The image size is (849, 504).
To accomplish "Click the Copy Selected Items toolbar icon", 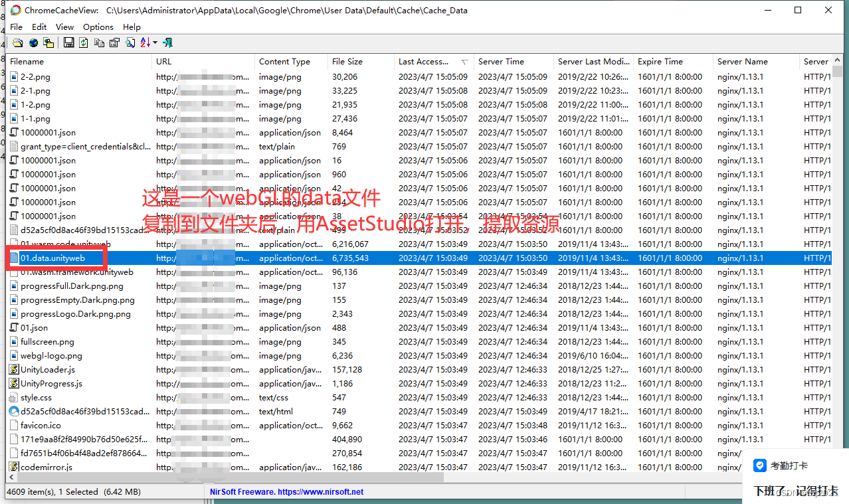I will coord(99,42).
